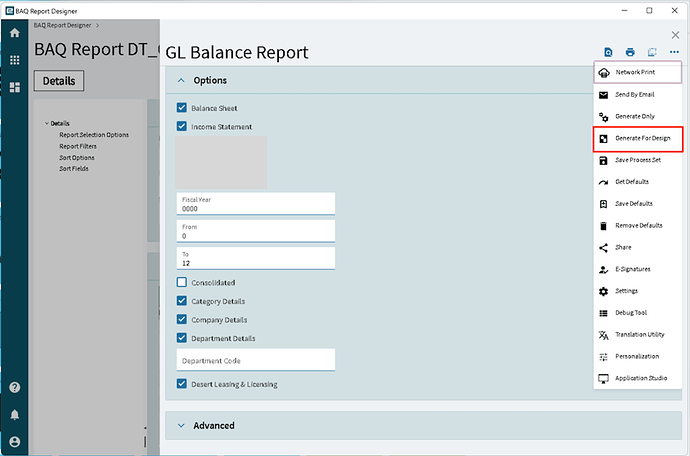Open Personalization menu entry

coord(638,357)
